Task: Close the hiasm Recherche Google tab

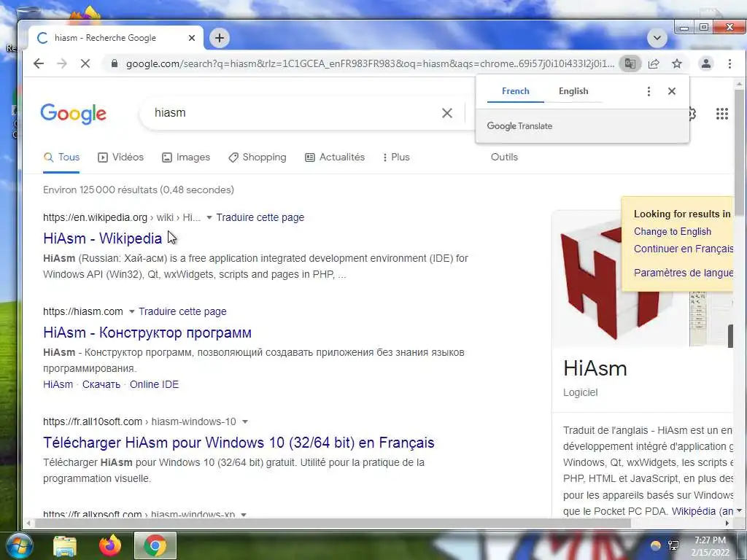Action: click(192, 38)
